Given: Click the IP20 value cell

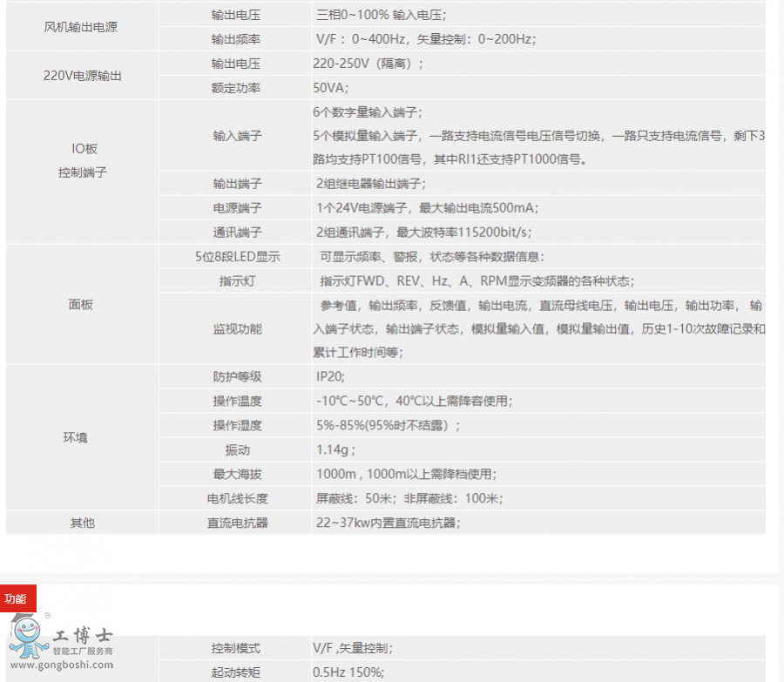Looking at the screenshot, I should coord(331,377).
